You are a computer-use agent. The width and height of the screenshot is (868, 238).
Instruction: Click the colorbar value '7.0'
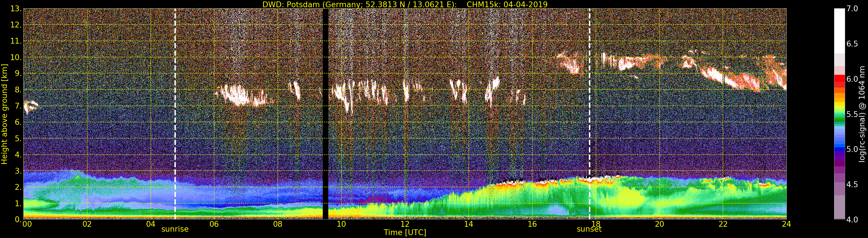[852, 9]
